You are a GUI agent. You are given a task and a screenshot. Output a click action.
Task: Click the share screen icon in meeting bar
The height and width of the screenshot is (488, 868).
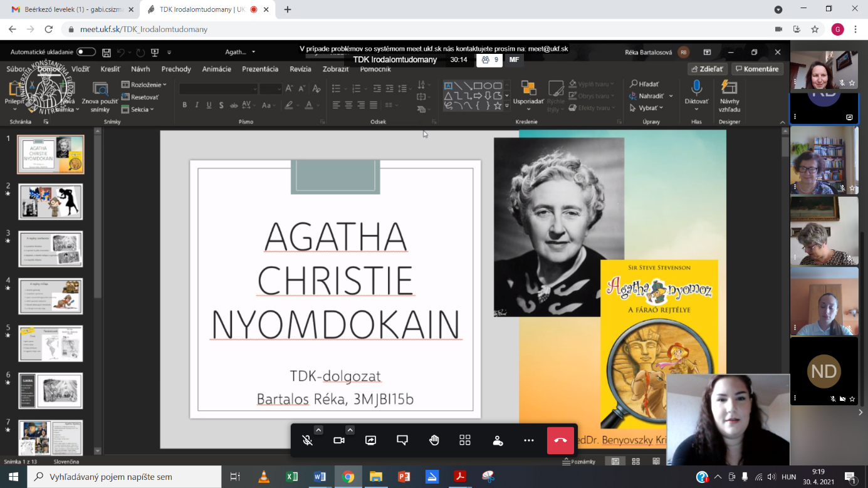coord(370,440)
